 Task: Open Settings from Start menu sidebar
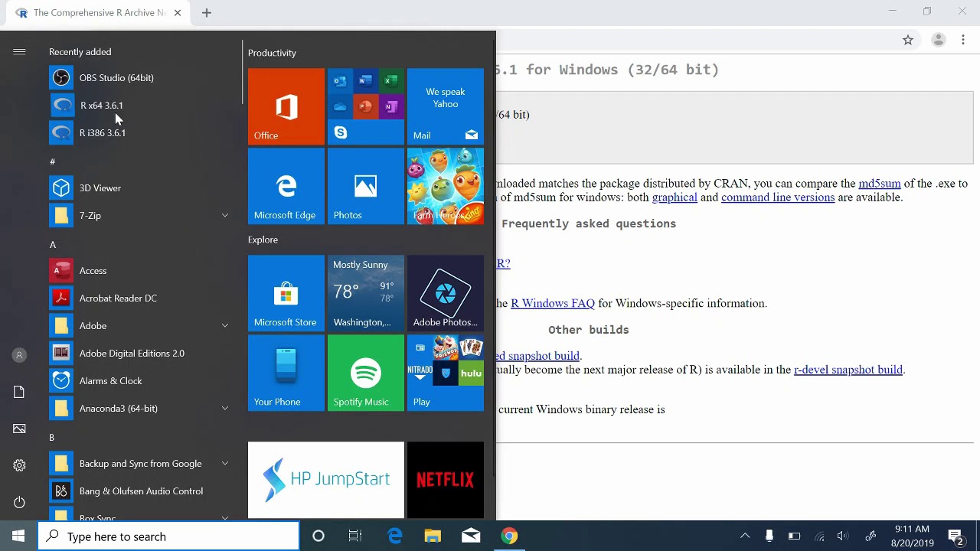(x=19, y=465)
